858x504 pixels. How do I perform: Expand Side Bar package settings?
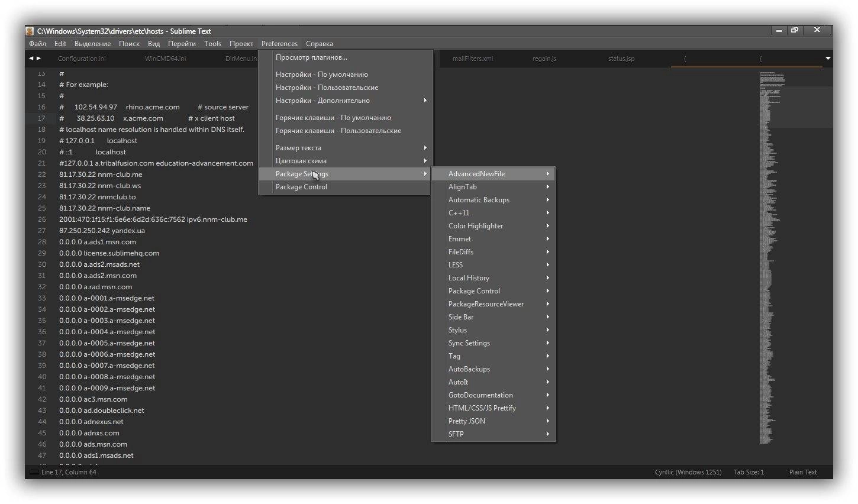493,317
